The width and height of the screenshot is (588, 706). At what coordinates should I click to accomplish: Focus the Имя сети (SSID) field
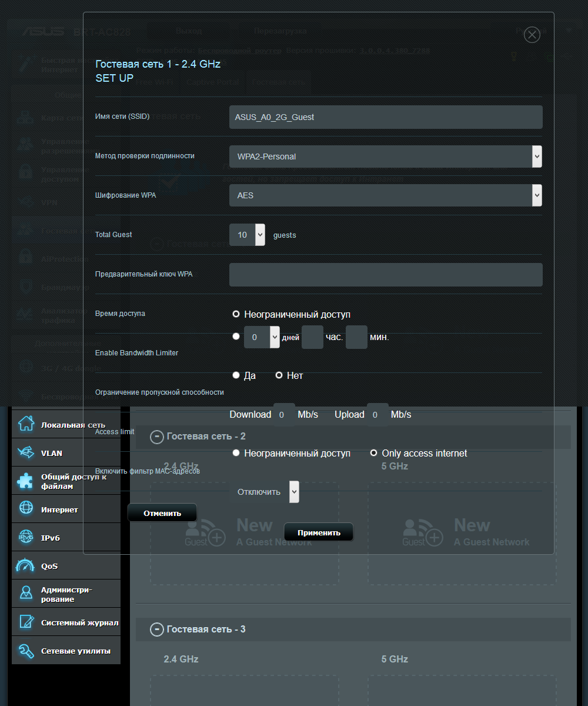coord(385,117)
